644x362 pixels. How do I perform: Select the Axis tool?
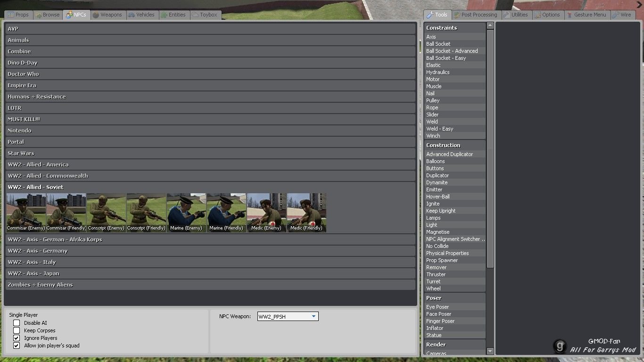454,37
